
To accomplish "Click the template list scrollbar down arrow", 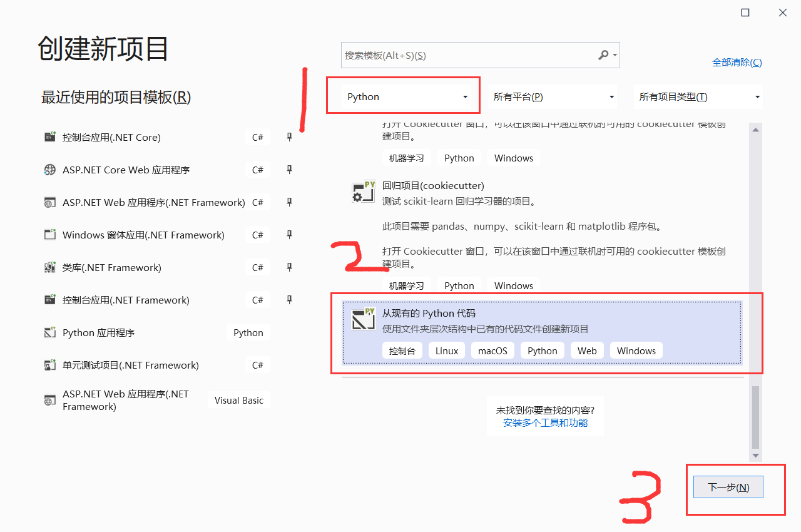I will coord(755,456).
